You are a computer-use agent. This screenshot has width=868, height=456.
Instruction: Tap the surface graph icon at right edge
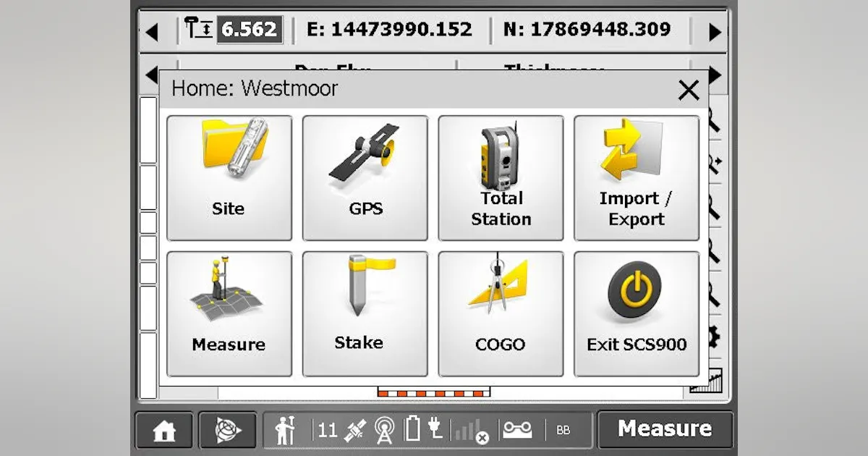click(706, 381)
